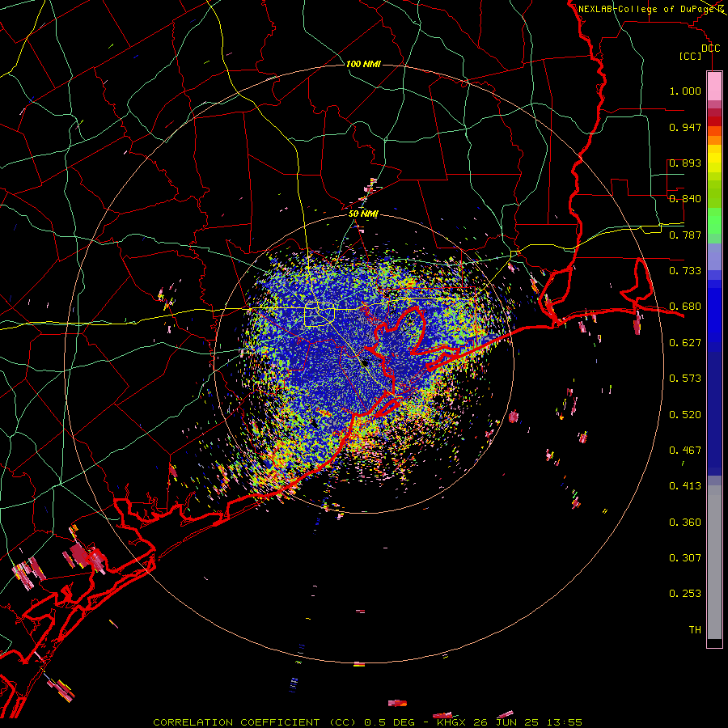Click the 0.680 legend value
Screen dimensions: 728x728
point(685,307)
